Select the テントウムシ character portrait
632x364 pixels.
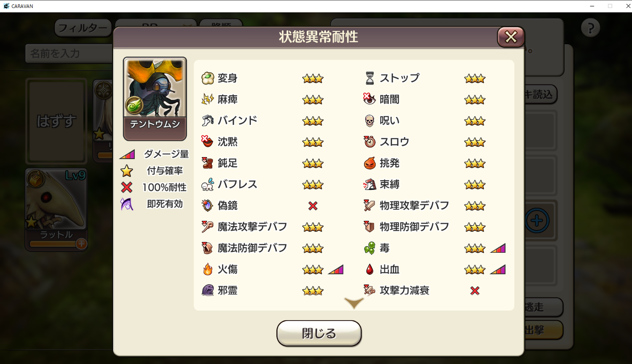(x=155, y=99)
